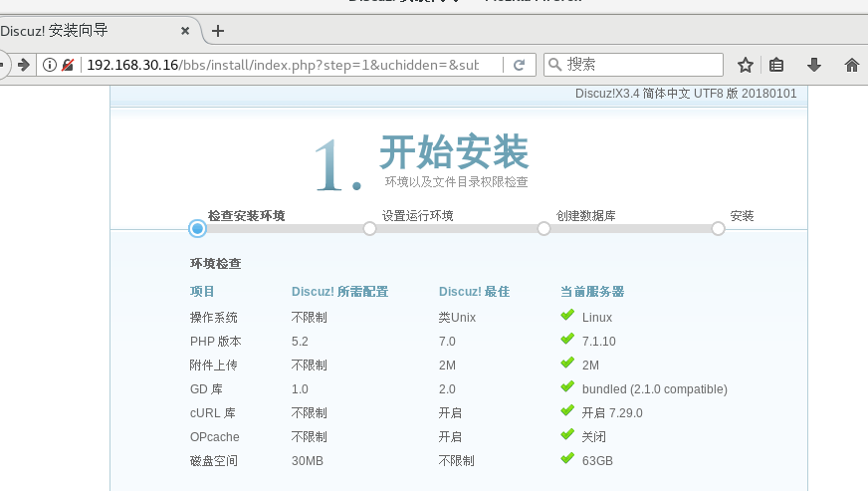The image size is (868, 491).
Task: Click the 检查安装环境 step label
Action: [246, 215]
